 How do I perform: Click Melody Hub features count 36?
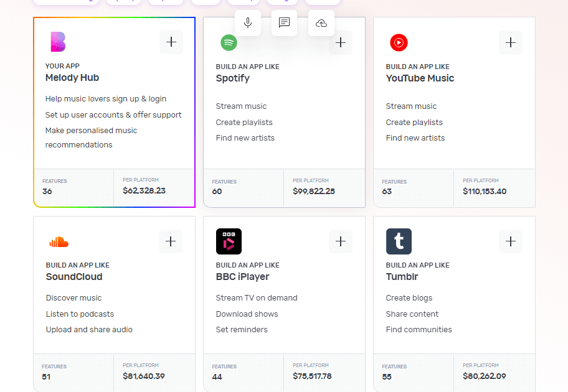pyautogui.click(x=47, y=192)
